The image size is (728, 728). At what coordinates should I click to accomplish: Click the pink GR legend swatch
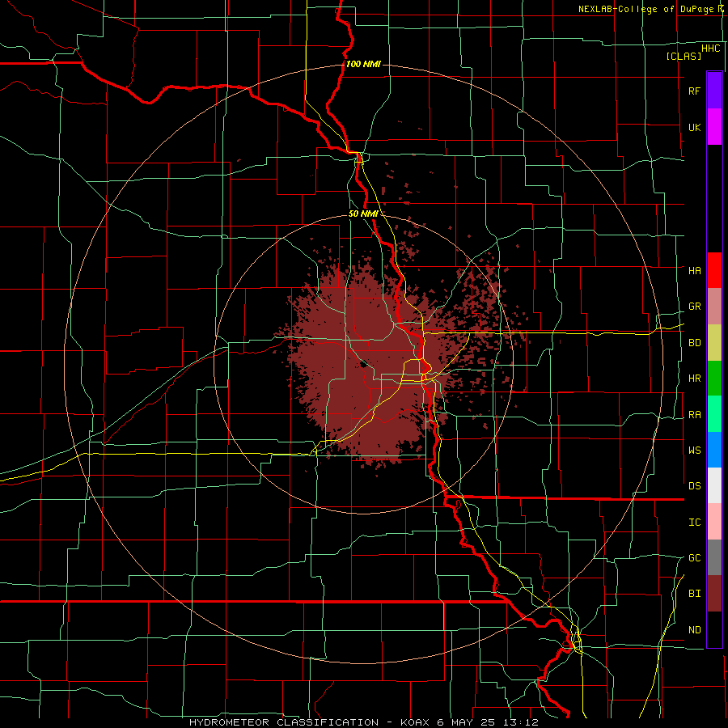point(714,307)
